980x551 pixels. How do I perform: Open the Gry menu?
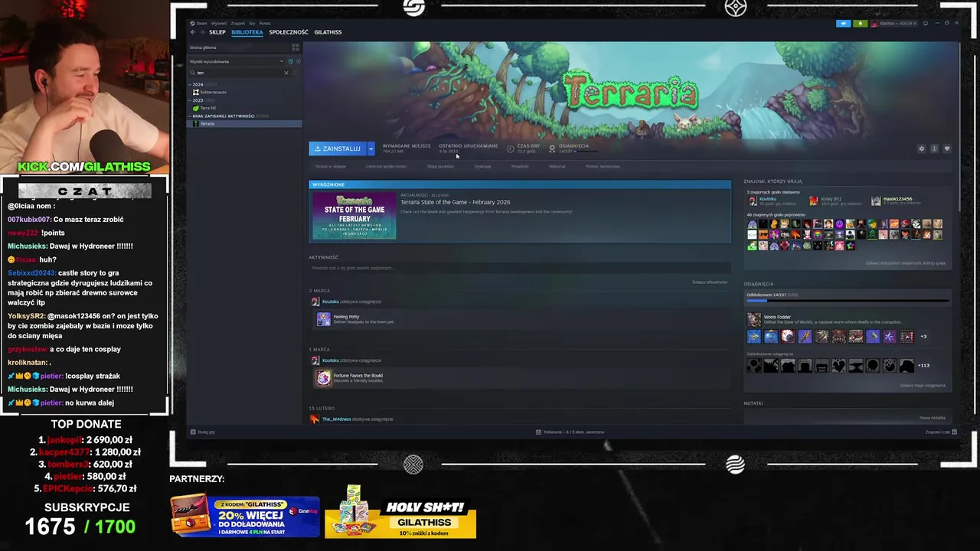coord(252,24)
